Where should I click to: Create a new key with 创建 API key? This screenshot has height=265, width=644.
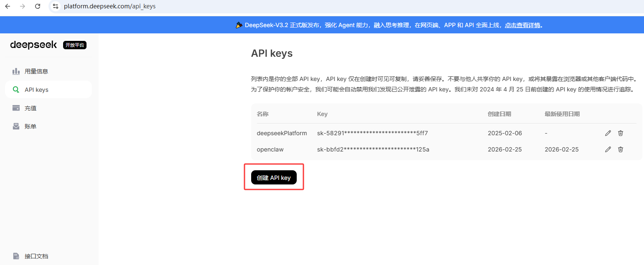point(274,177)
